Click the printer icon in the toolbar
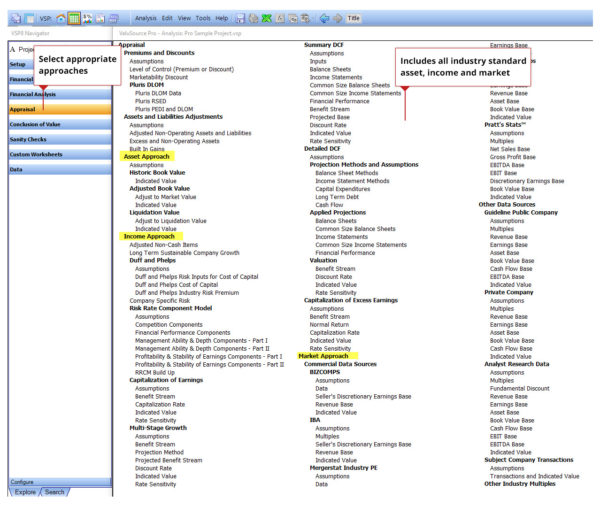600x506 pixels. (113, 18)
